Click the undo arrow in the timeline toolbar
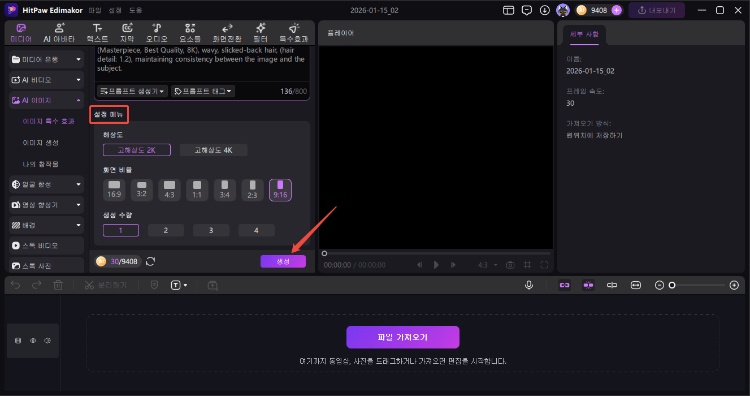Viewport: 750px width, 396px height. pos(15,285)
